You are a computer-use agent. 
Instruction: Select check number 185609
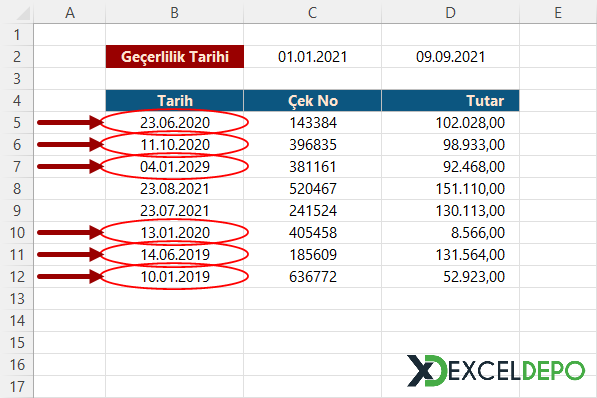[313, 255]
